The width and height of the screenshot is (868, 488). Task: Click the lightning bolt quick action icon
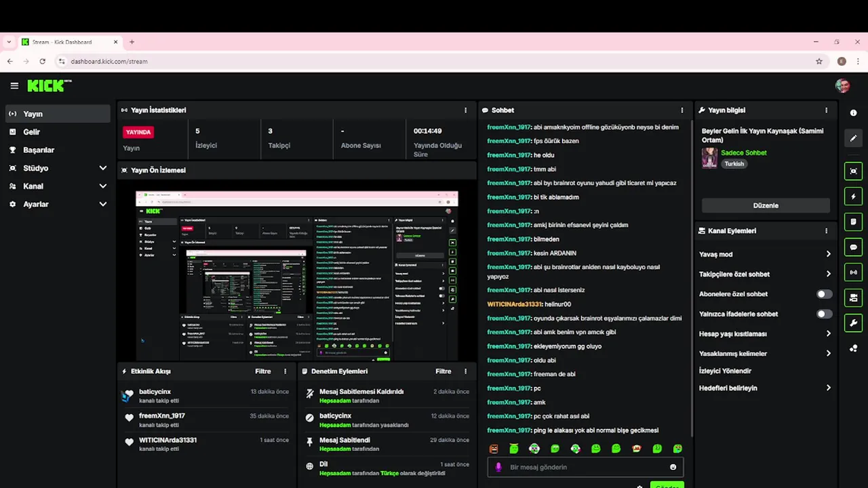pos(853,197)
